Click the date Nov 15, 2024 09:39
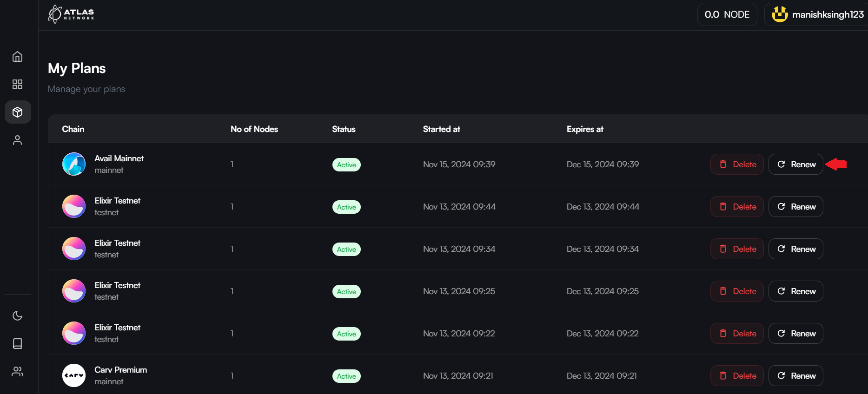The width and height of the screenshot is (868, 394). [459, 164]
